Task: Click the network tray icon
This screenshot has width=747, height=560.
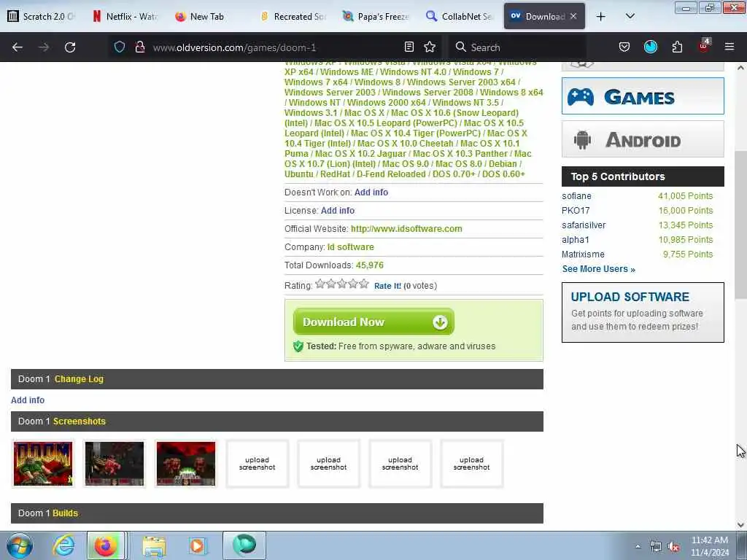Action: tap(656, 547)
